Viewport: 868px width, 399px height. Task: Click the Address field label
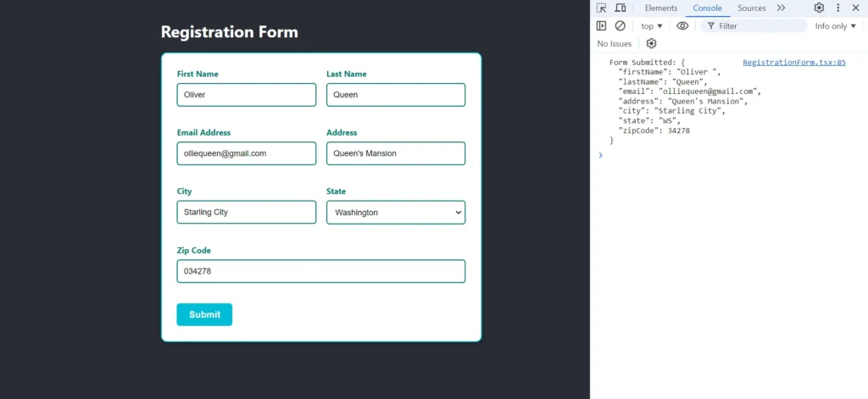(x=342, y=132)
